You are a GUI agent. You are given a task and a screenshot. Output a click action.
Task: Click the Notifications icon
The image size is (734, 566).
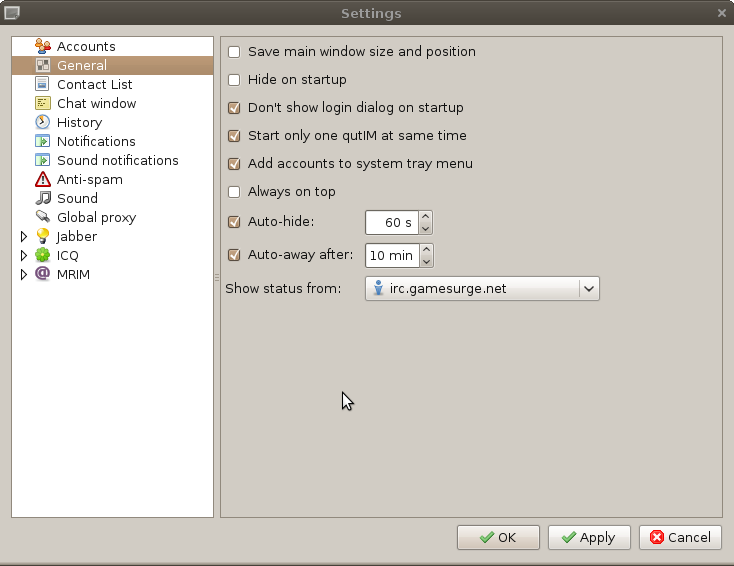tap(43, 141)
